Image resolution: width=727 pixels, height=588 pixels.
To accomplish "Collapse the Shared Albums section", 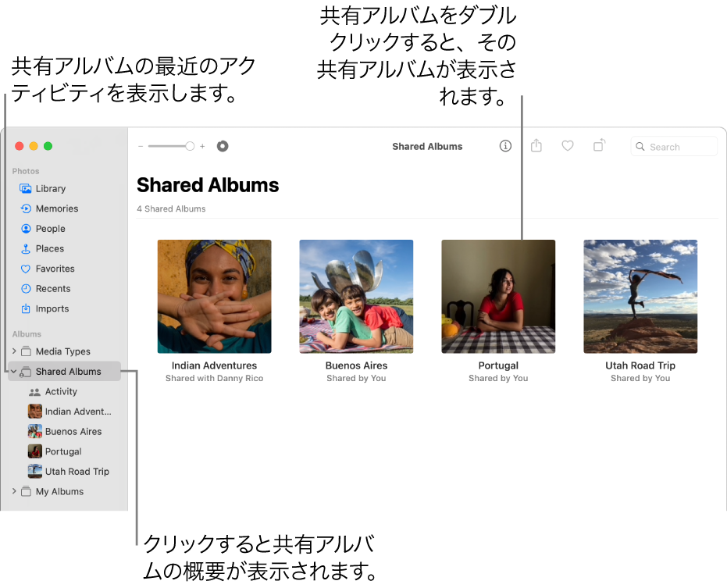I will 14,371.
